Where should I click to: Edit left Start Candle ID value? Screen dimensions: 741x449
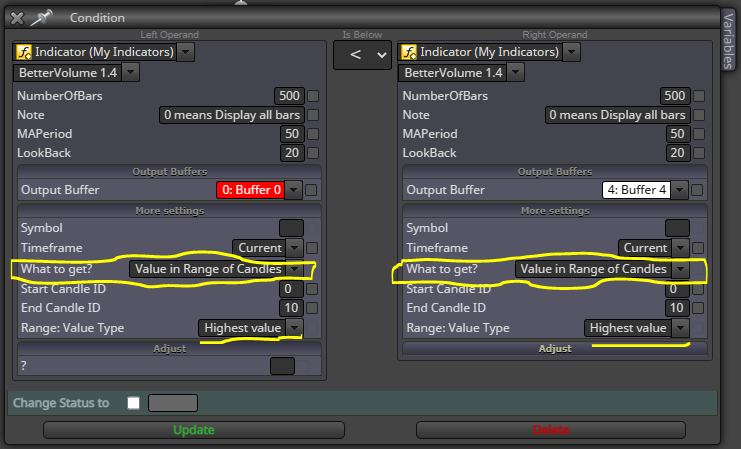292,289
